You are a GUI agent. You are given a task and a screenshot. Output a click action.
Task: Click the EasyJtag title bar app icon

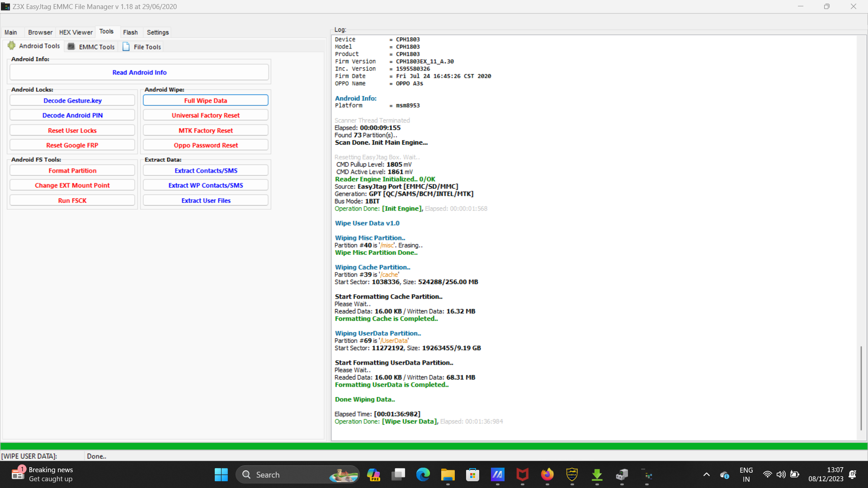tap(5, 6)
